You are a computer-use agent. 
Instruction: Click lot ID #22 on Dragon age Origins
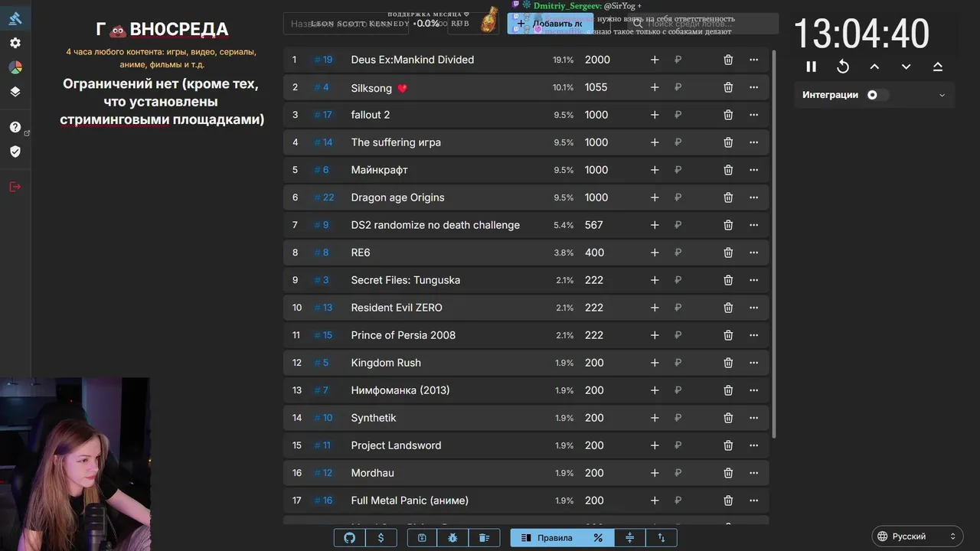click(324, 197)
